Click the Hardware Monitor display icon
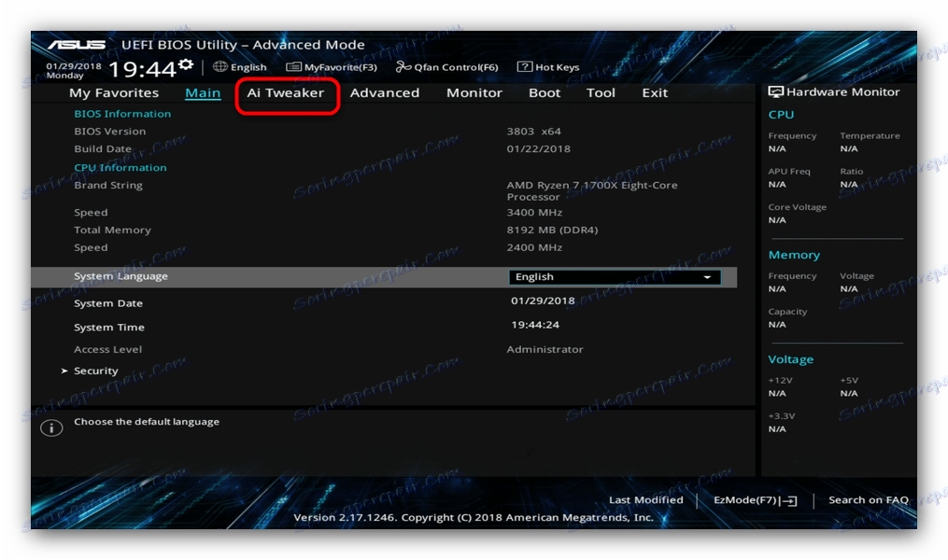This screenshot has height=560, width=948. (x=776, y=91)
